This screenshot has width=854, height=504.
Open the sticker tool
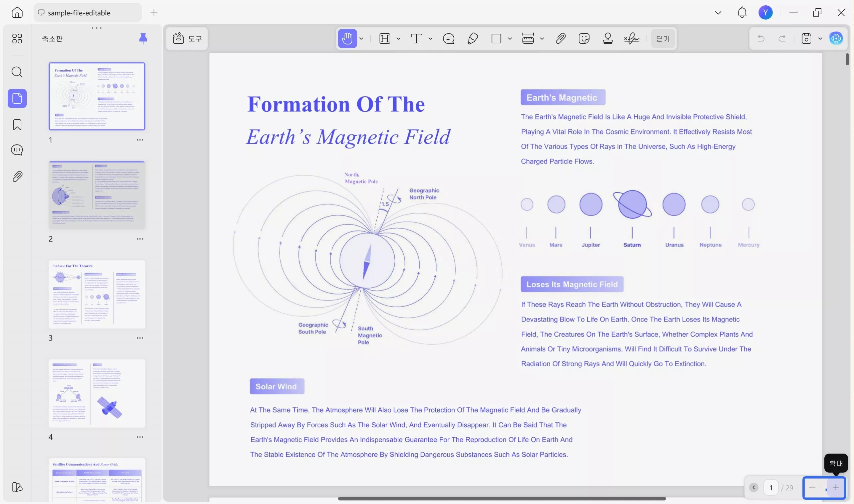click(584, 38)
